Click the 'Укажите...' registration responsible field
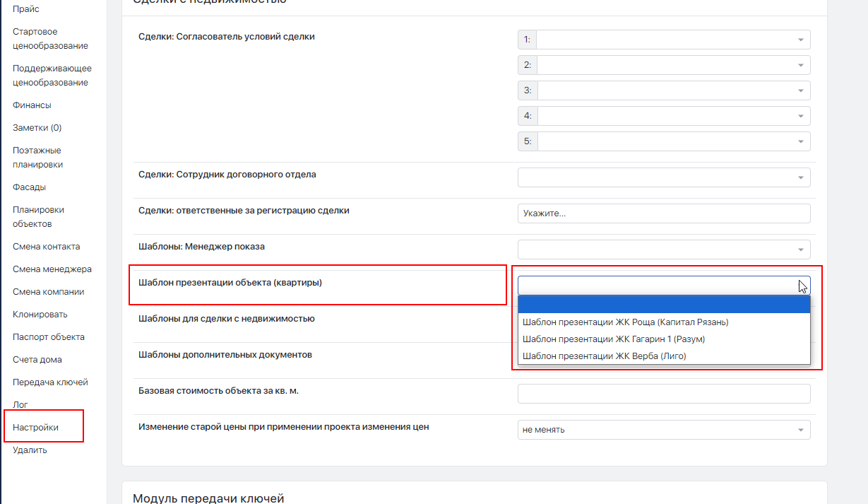The width and height of the screenshot is (868, 504). coord(663,213)
